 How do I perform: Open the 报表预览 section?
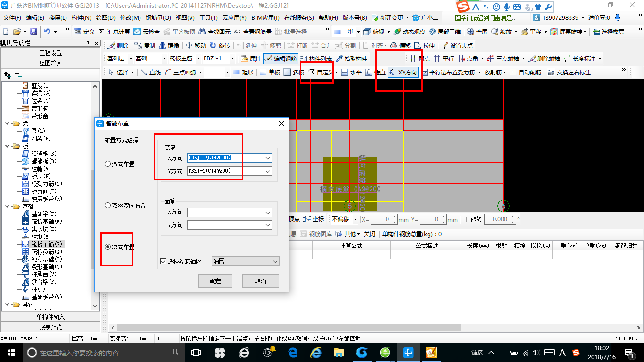(50, 327)
